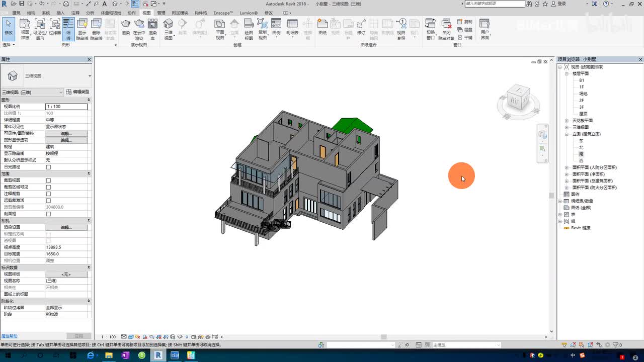Click the 视图比例 1 : 100 field
The image size is (644, 362).
pos(66,107)
